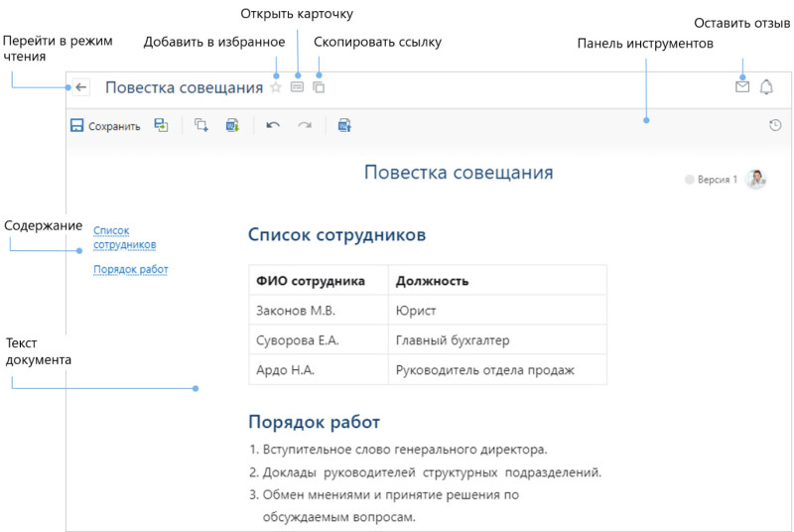This screenshot has width=794, height=532.
Task: Open the feedback envelope icon
Action: click(x=742, y=86)
